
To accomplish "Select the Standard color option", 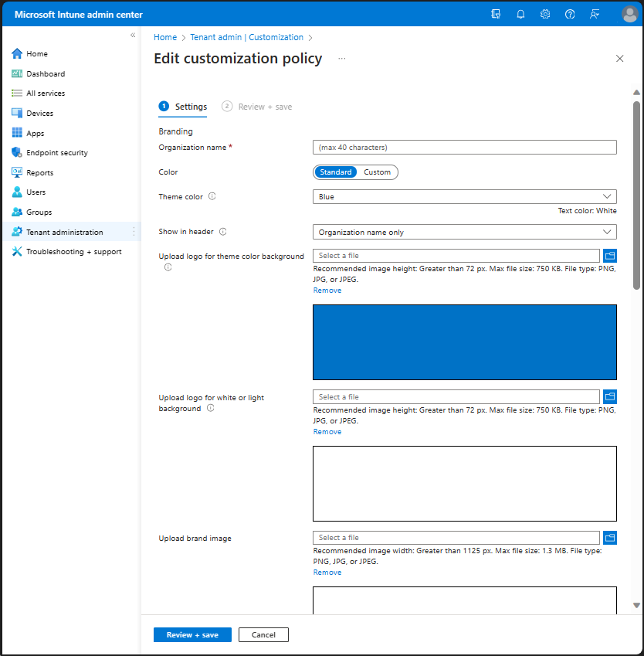I will click(336, 172).
